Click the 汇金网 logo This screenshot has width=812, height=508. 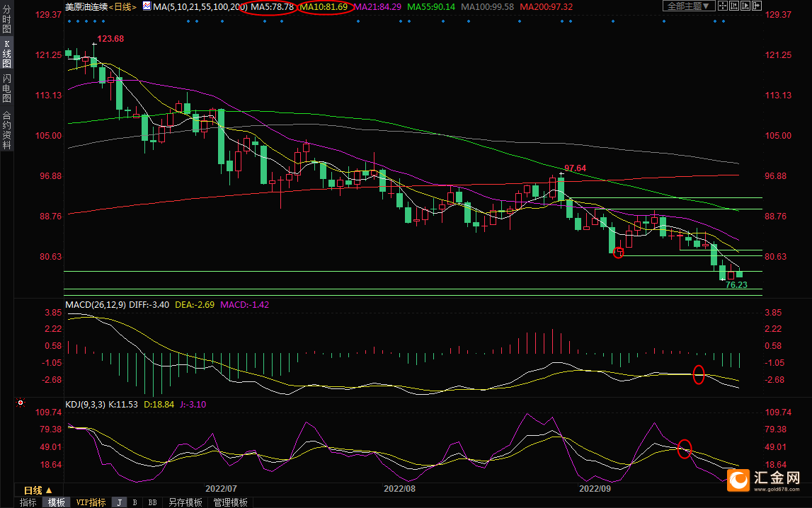[767, 480]
